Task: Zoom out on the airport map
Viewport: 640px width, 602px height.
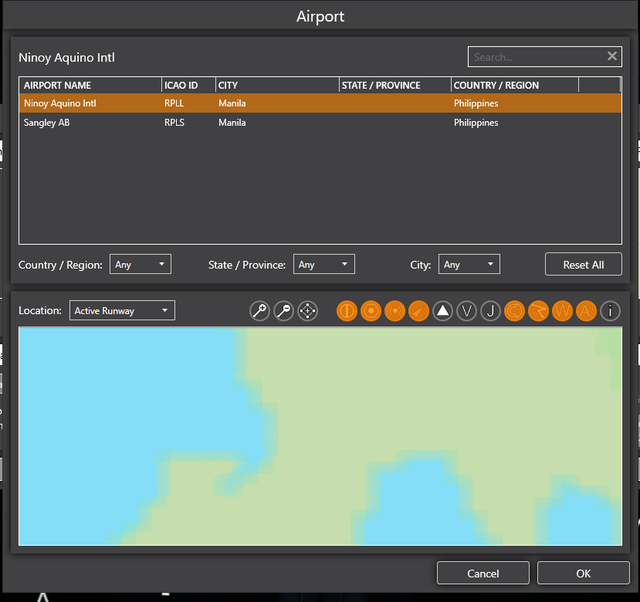Action: click(284, 311)
